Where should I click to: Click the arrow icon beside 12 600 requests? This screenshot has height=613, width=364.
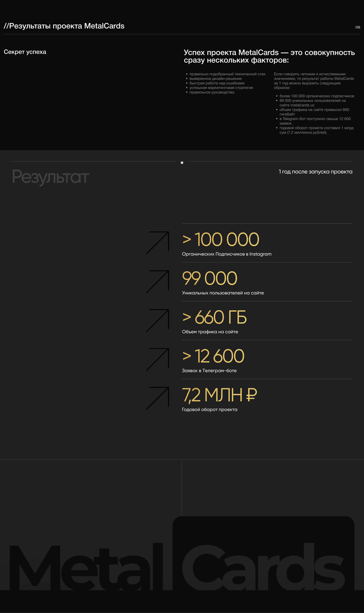tap(157, 359)
